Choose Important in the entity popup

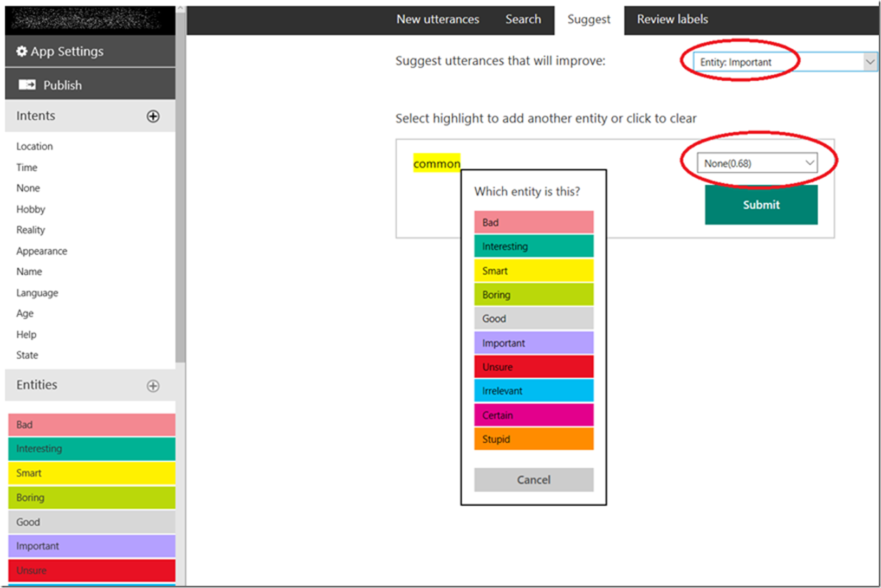pyautogui.click(x=534, y=343)
